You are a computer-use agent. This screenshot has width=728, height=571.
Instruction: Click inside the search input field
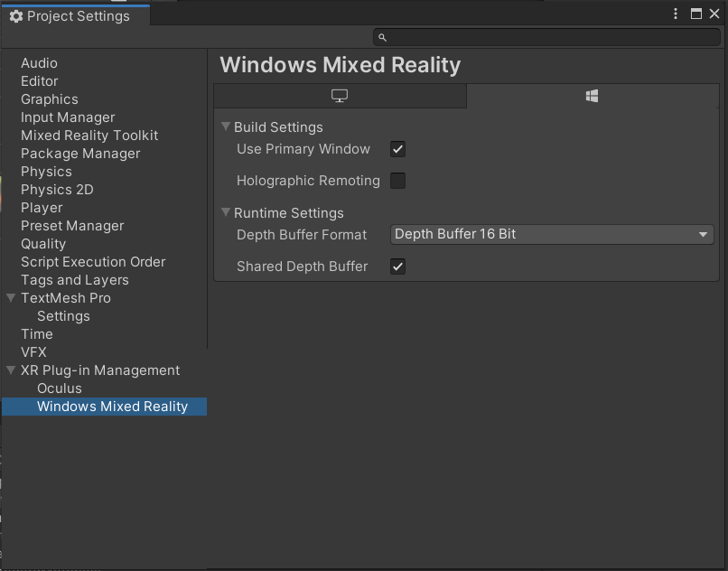pos(542,38)
